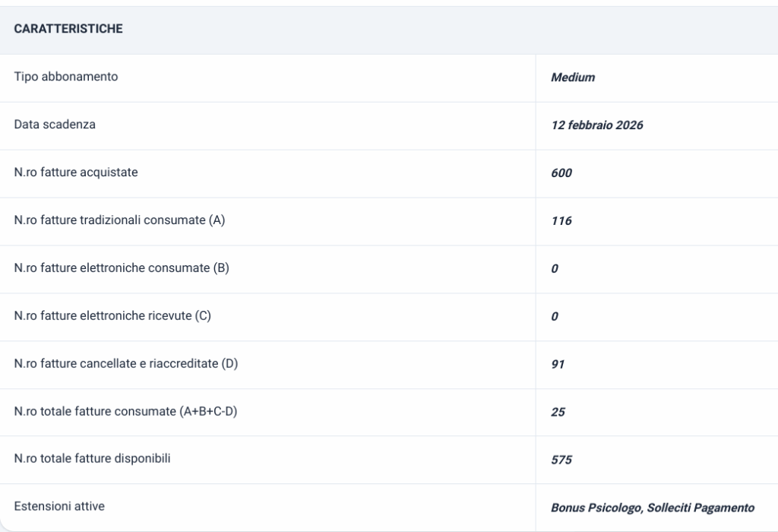Select 'N.ro fatture elettroniche ricevute (C)' label
This screenshot has height=532, width=778.
(x=112, y=315)
